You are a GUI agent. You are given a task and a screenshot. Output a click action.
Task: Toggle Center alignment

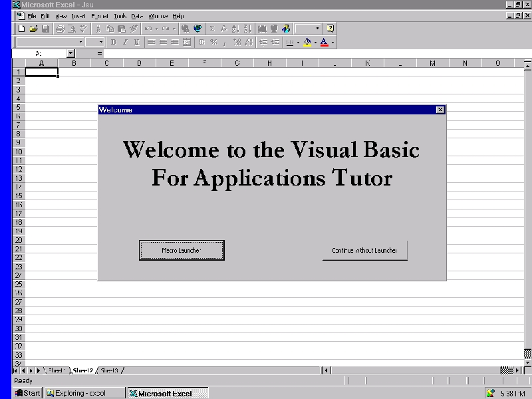coord(164,43)
